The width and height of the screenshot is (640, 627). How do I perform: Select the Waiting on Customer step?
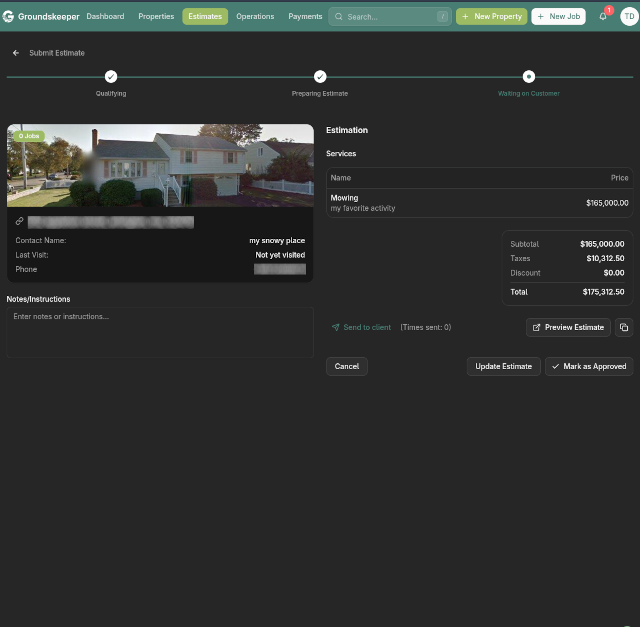(x=529, y=76)
